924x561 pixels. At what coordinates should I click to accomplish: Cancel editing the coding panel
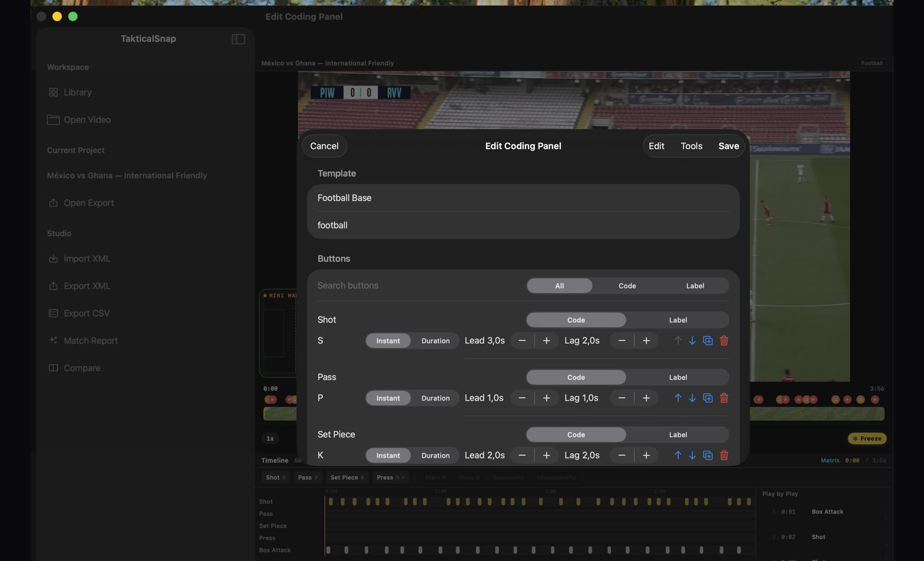(x=325, y=146)
